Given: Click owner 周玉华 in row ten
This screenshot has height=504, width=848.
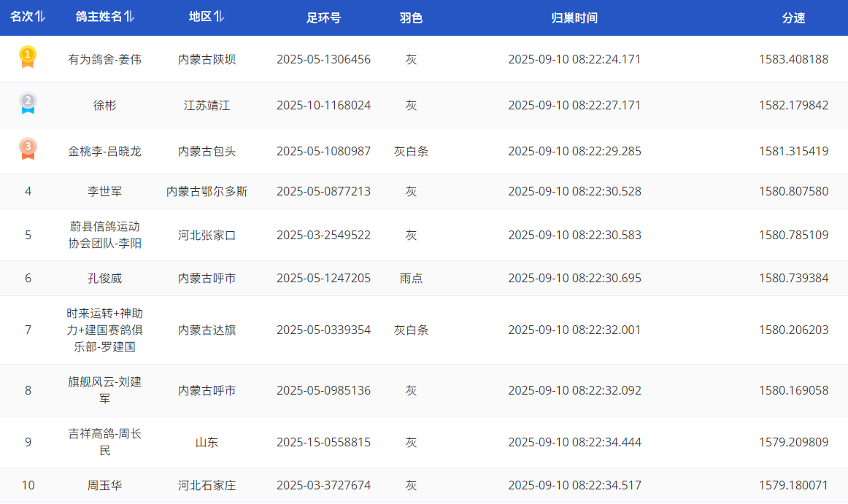Looking at the screenshot, I should [x=104, y=485].
